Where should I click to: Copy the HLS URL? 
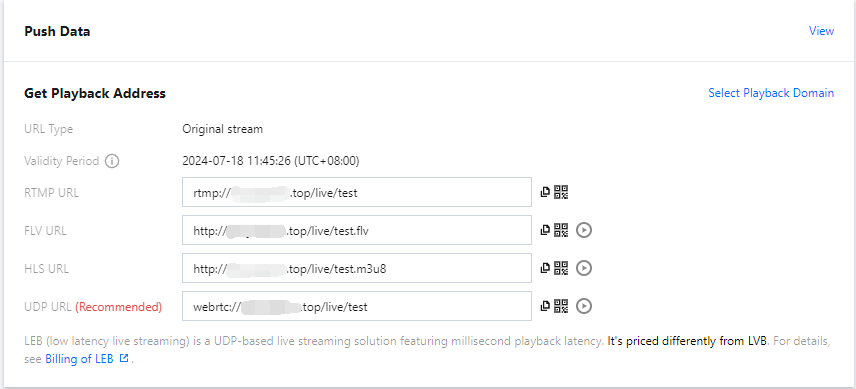pyautogui.click(x=544, y=268)
